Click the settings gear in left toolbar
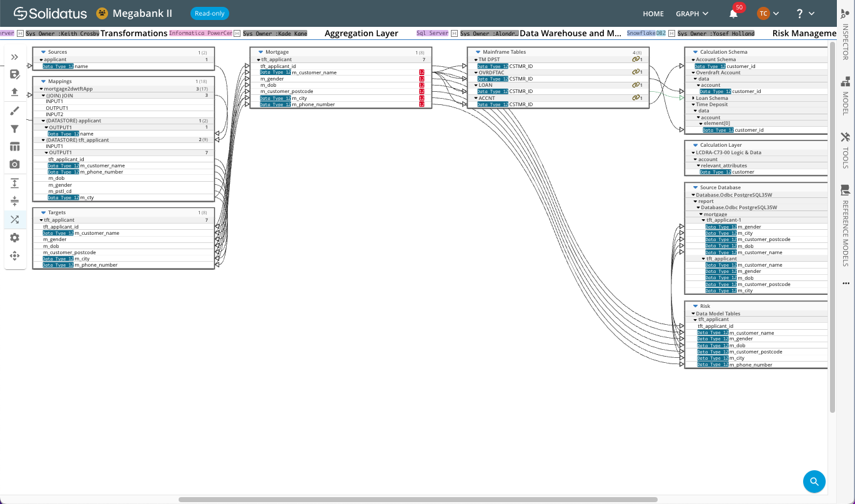 (x=15, y=238)
